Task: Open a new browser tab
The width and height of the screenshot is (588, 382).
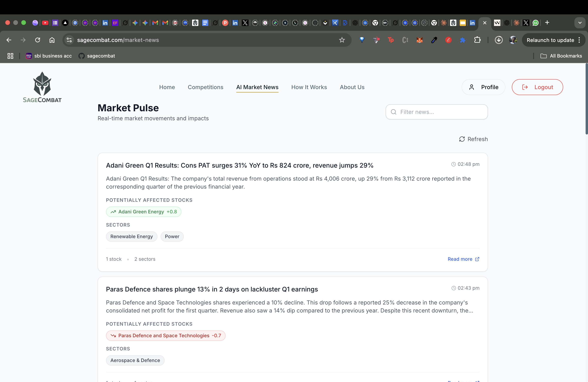Action: 547,23
